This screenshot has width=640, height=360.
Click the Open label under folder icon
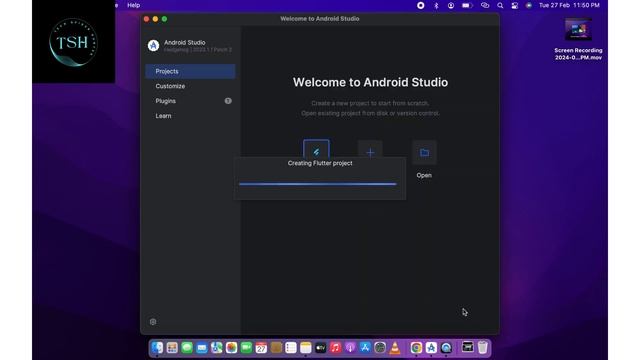point(424,175)
